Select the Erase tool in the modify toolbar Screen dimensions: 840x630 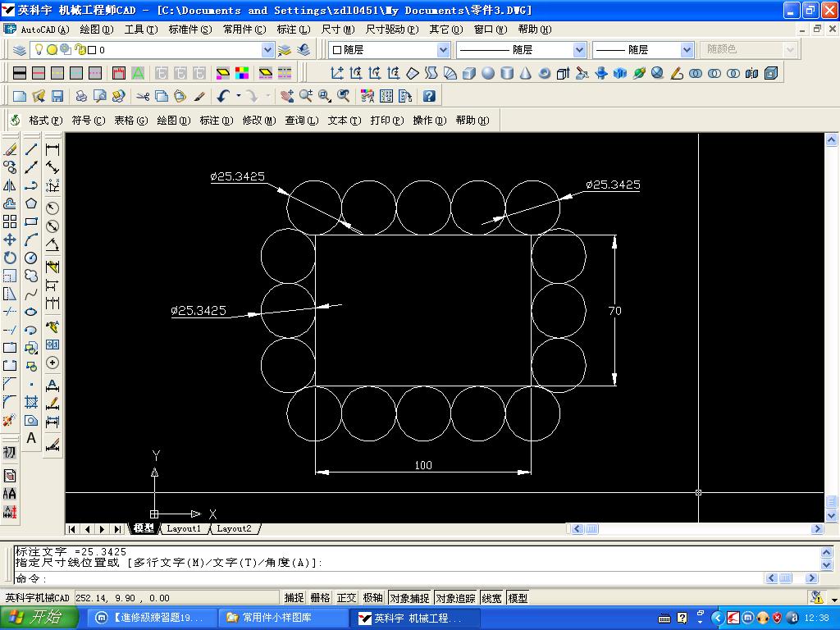point(10,149)
